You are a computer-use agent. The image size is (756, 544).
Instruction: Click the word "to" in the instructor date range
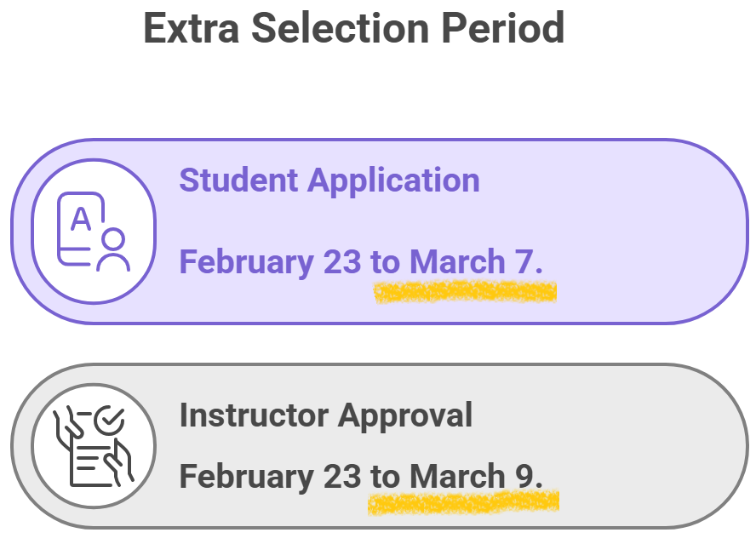click(x=385, y=476)
